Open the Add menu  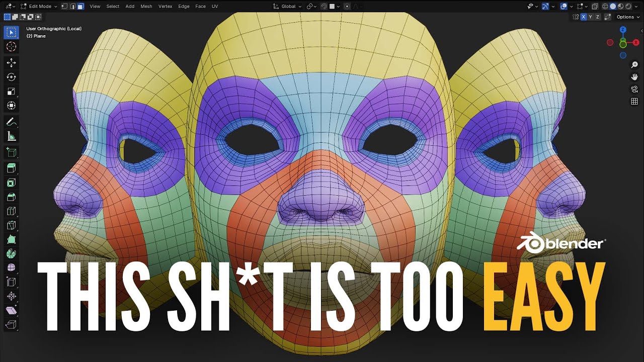130,7
